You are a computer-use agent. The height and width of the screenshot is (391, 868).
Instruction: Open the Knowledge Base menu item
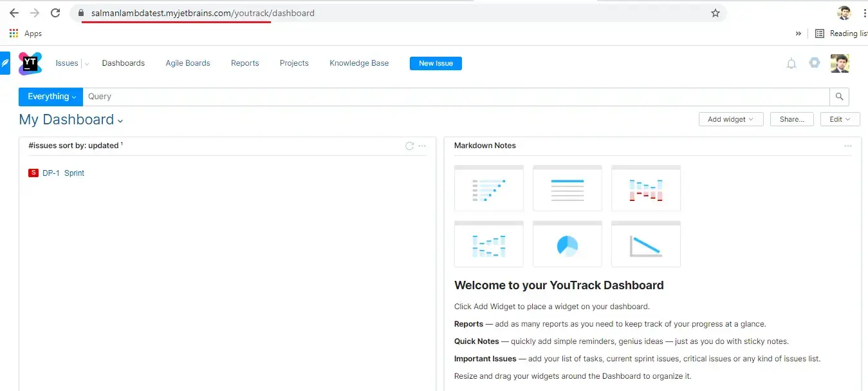[359, 63]
